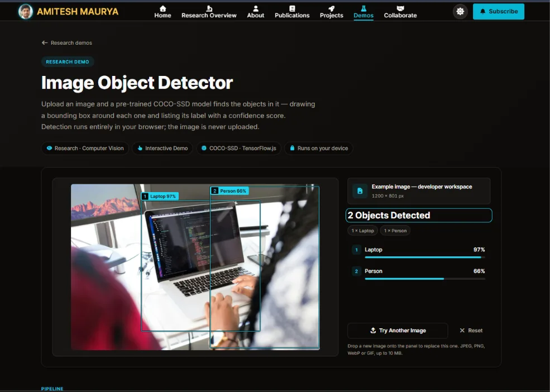550x392 pixels.
Task: Click the Research · Computer Vision tag
Action: coord(85,148)
